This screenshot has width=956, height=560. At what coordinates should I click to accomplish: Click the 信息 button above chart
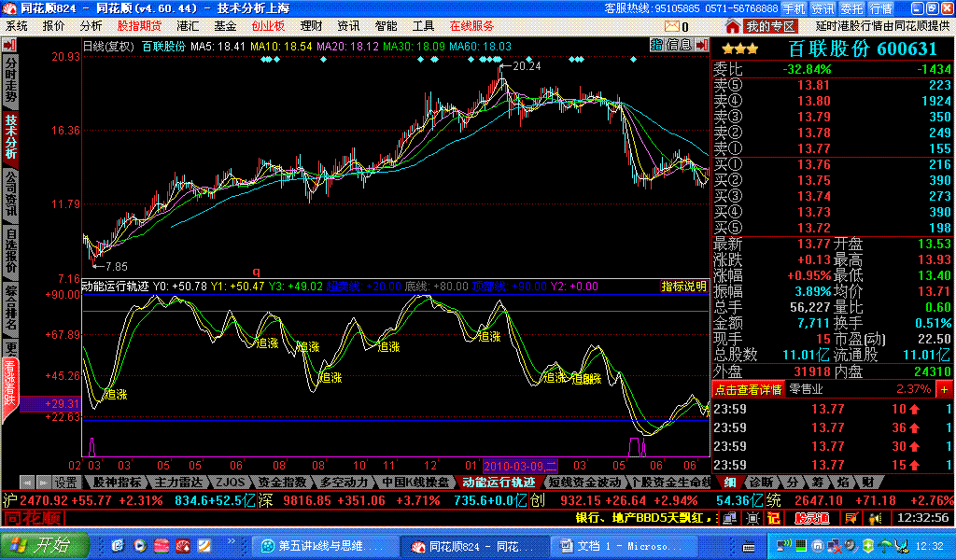pos(680,45)
